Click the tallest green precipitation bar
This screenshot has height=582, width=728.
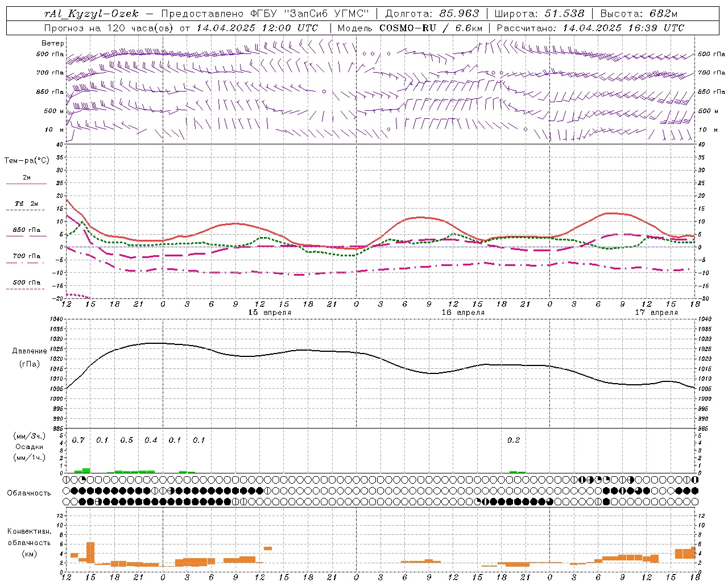pyautogui.click(x=86, y=471)
